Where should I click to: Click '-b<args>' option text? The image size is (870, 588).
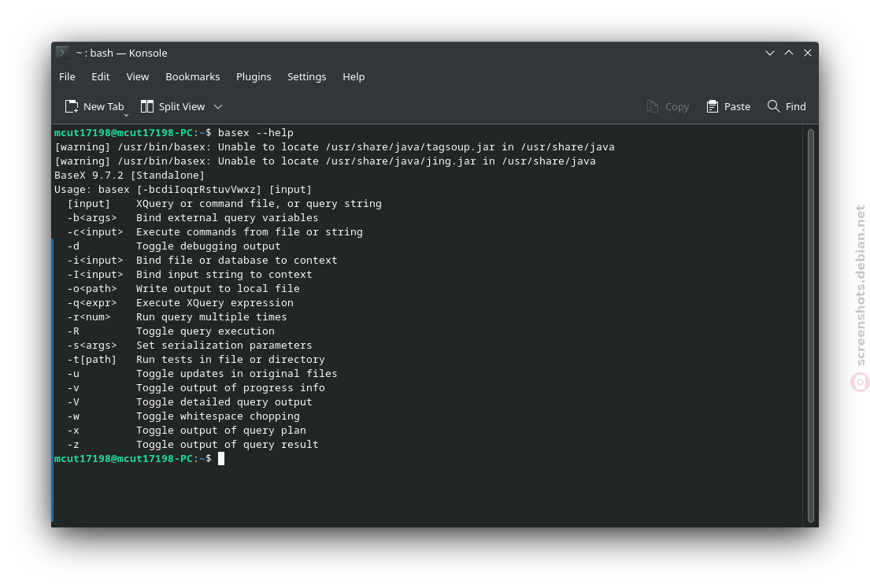(x=92, y=217)
